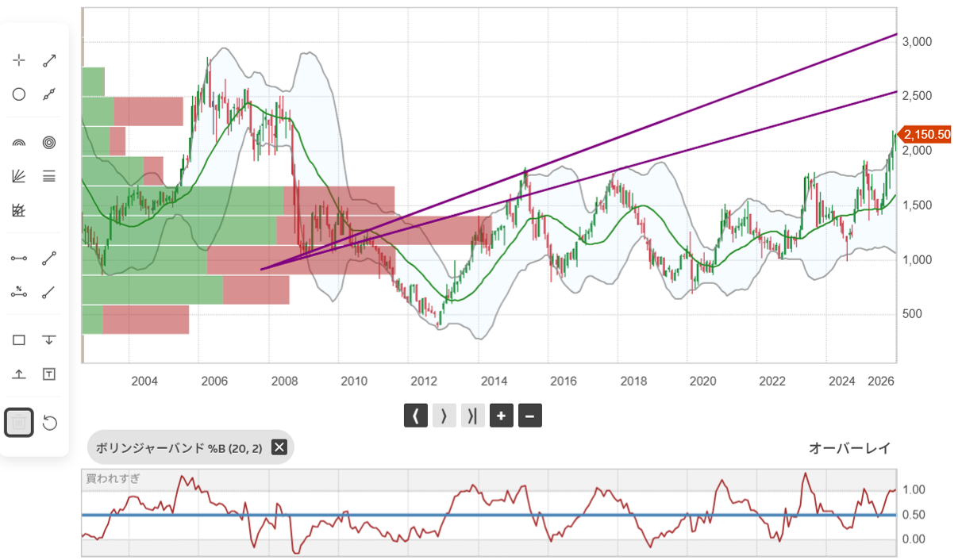Select the arrow line drawing tool
This screenshot has width=962, height=560.
pos(49,60)
